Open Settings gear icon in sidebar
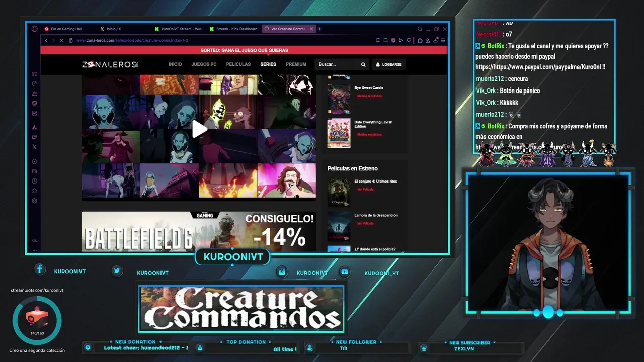Screen dimensions: 644x362 (x=34, y=201)
